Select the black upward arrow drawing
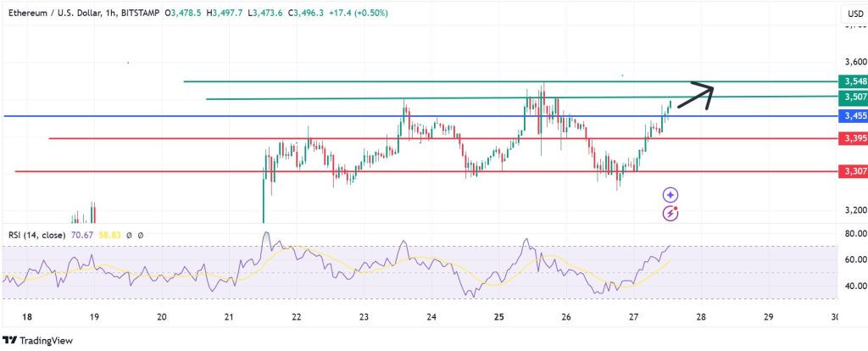This screenshot has width=868, height=351. [x=695, y=94]
